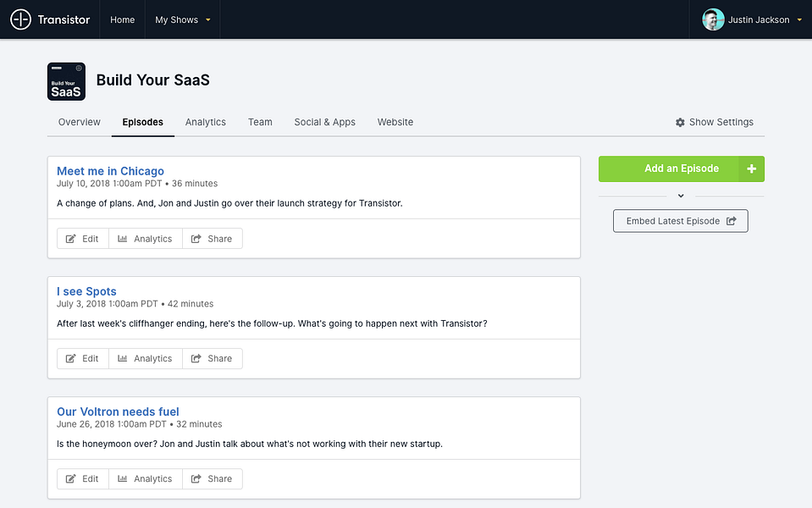Expand the Justin Jackson account menu
The width and height of the screenshot is (812, 508).
(x=799, y=19)
